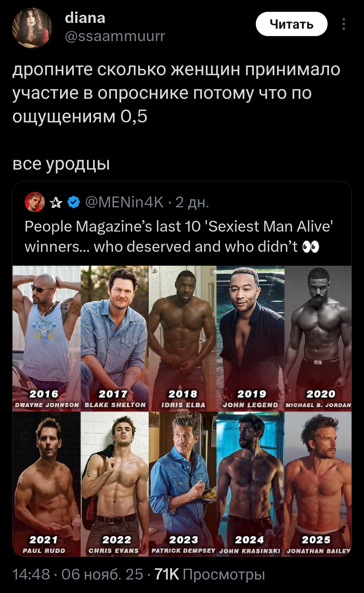364x593 pixels.
Task: Tap the 14:48 post timestamp
Action: 31,574
